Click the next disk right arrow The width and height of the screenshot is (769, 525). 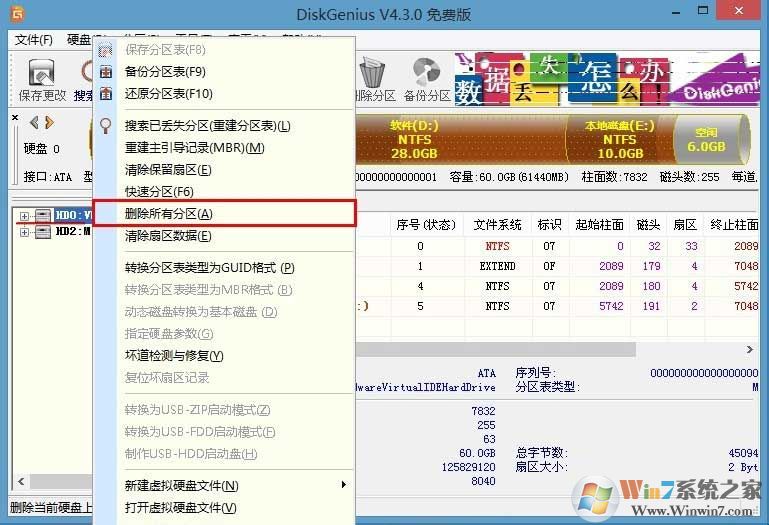pyautogui.click(x=50, y=122)
